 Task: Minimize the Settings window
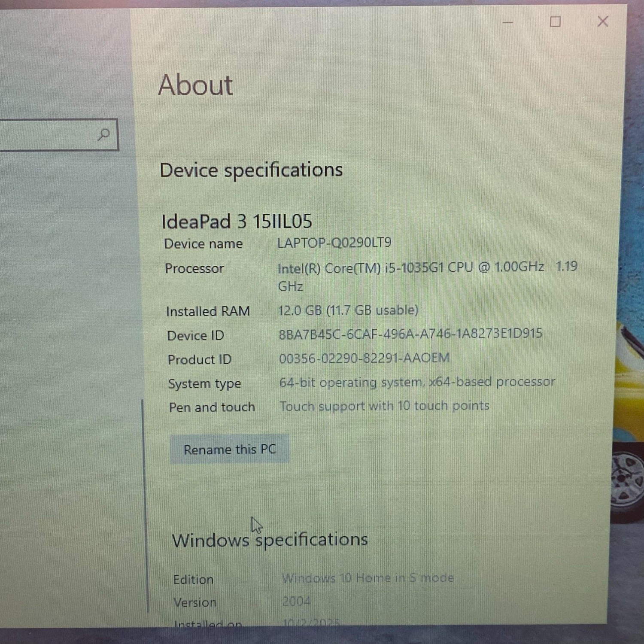508,22
